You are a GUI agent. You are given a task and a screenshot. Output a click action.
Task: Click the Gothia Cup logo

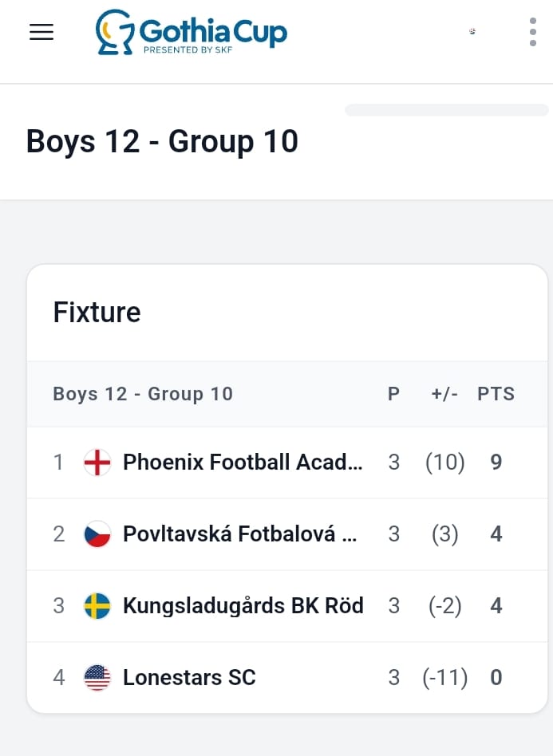click(191, 33)
